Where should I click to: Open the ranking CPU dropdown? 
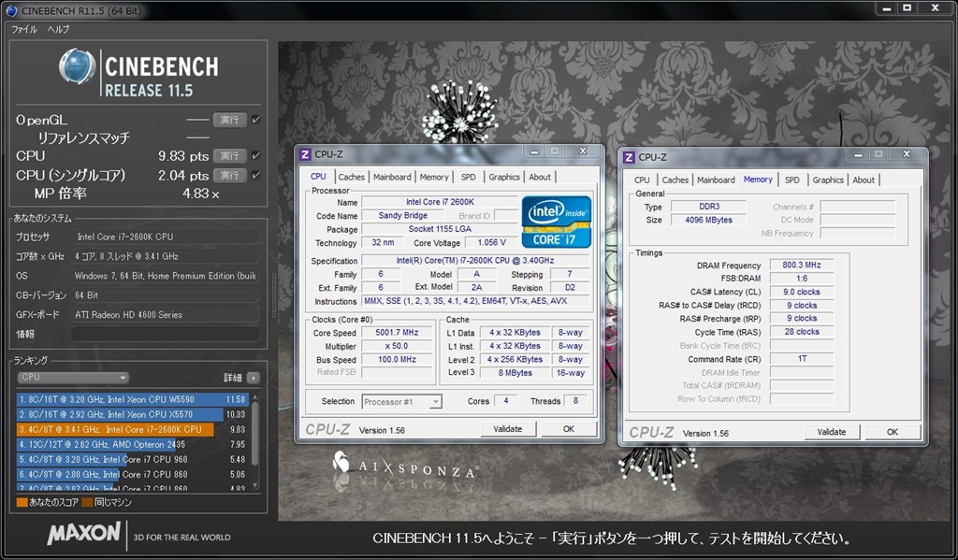73,378
